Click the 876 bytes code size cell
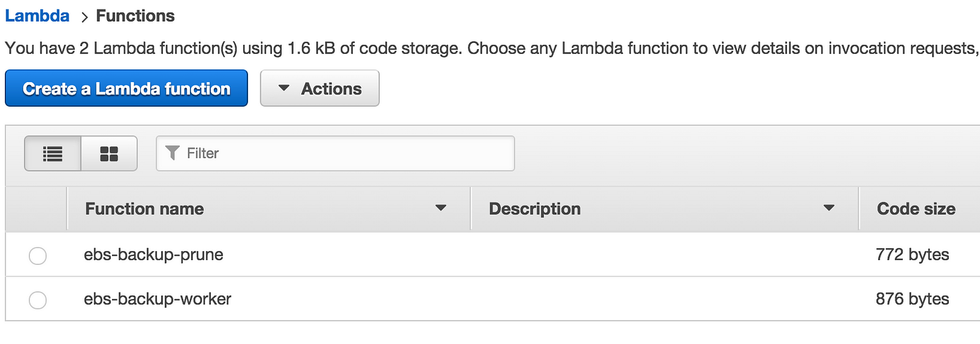 pyautogui.click(x=912, y=299)
